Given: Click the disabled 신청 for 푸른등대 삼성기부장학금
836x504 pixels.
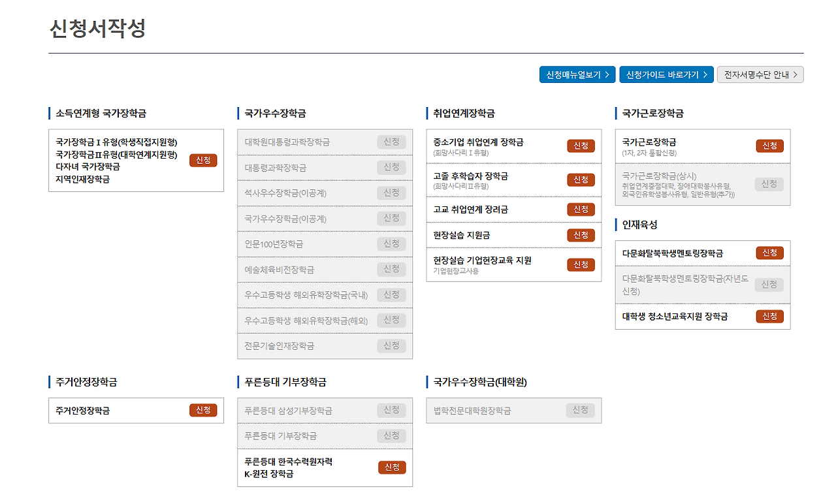Looking at the screenshot, I should point(391,410).
